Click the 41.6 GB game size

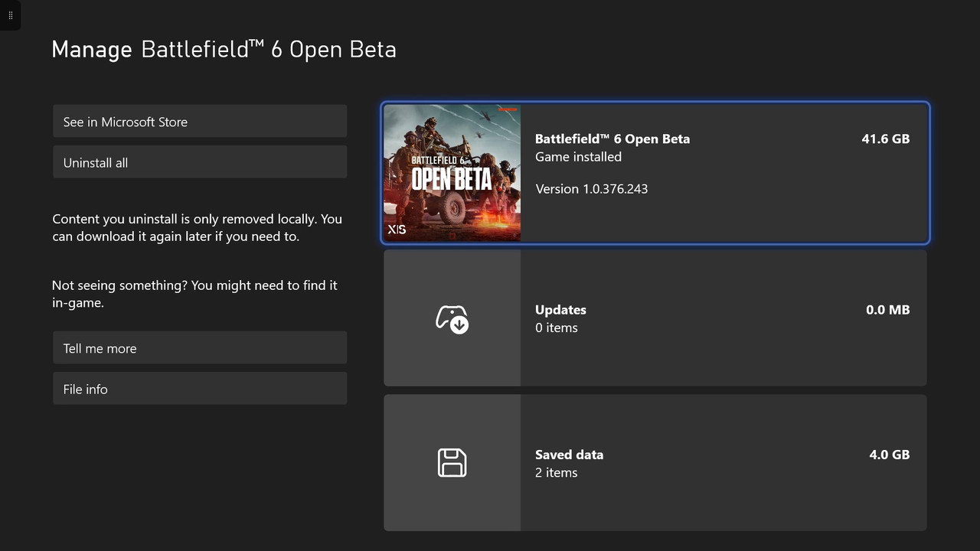885,139
